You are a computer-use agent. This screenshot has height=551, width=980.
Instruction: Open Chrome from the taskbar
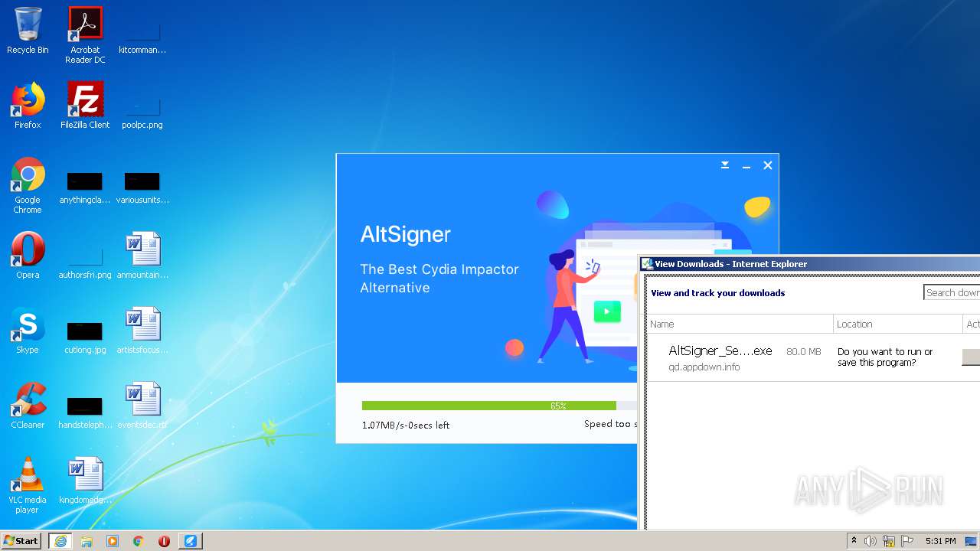[139, 541]
